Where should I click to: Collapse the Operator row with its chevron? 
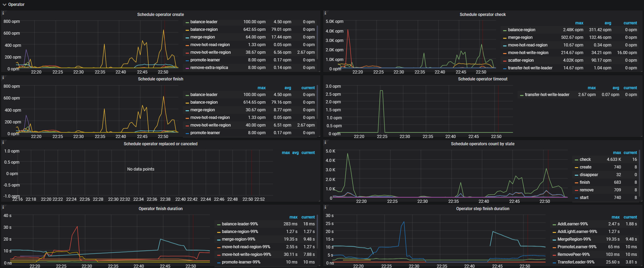5,5
